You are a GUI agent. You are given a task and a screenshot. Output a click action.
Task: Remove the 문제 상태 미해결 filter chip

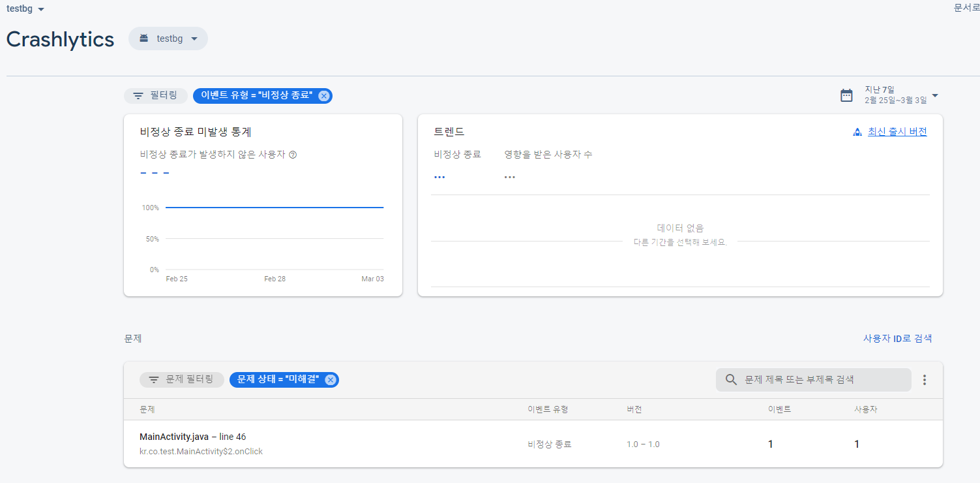click(330, 380)
